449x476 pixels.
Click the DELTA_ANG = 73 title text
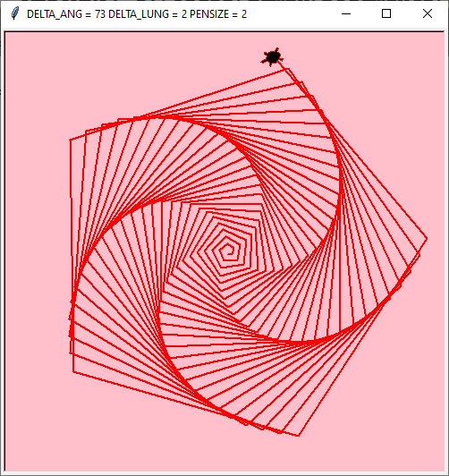point(66,14)
